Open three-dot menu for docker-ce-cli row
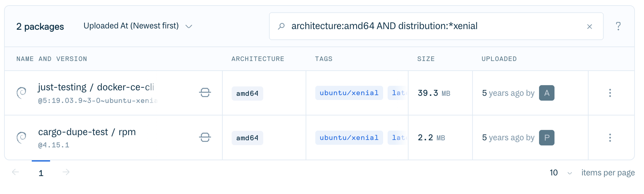 [610, 93]
